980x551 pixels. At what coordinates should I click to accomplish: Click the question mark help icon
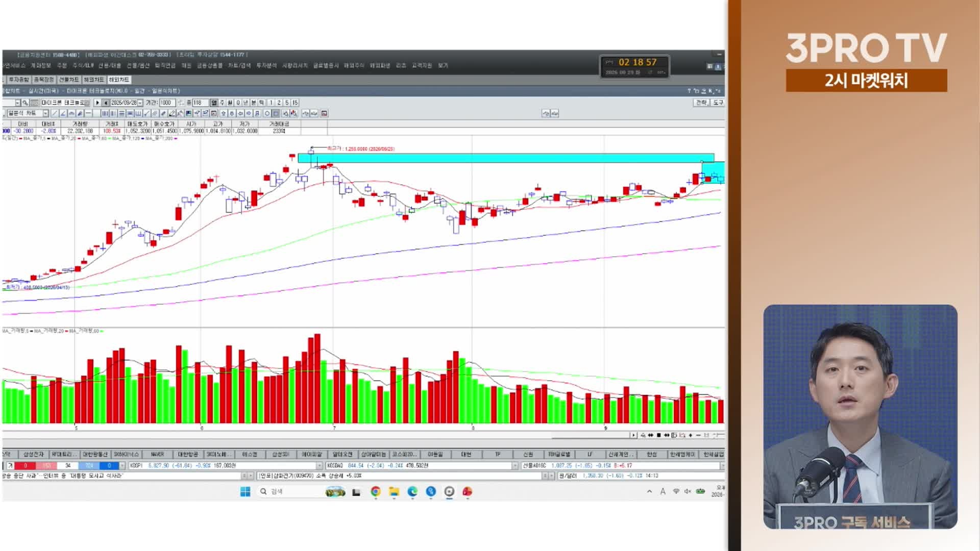(689, 91)
